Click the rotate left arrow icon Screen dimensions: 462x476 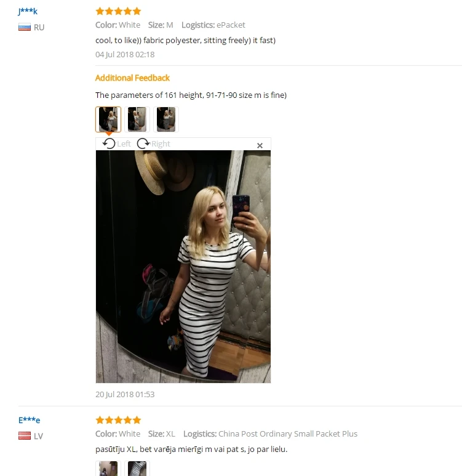pos(109,143)
